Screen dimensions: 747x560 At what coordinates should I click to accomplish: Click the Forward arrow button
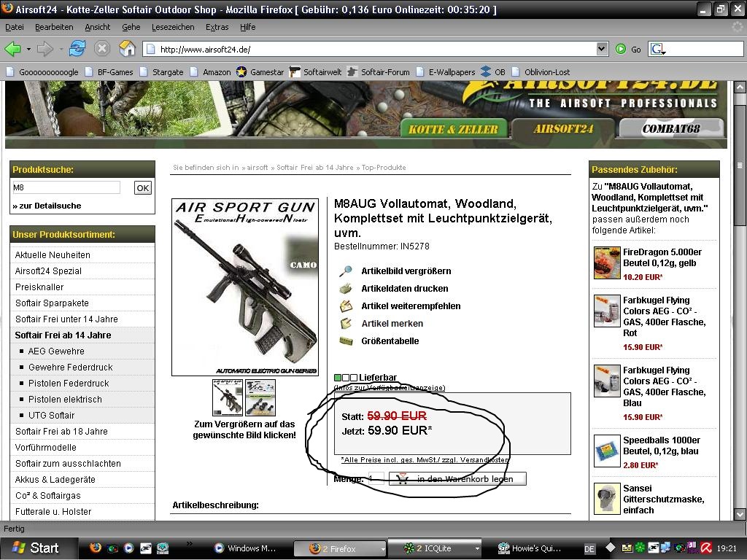(x=45, y=49)
